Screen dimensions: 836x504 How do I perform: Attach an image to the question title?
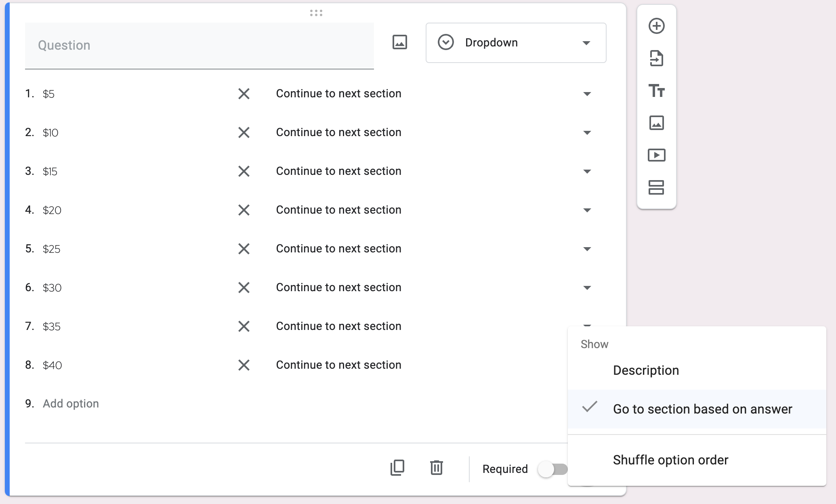point(400,42)
